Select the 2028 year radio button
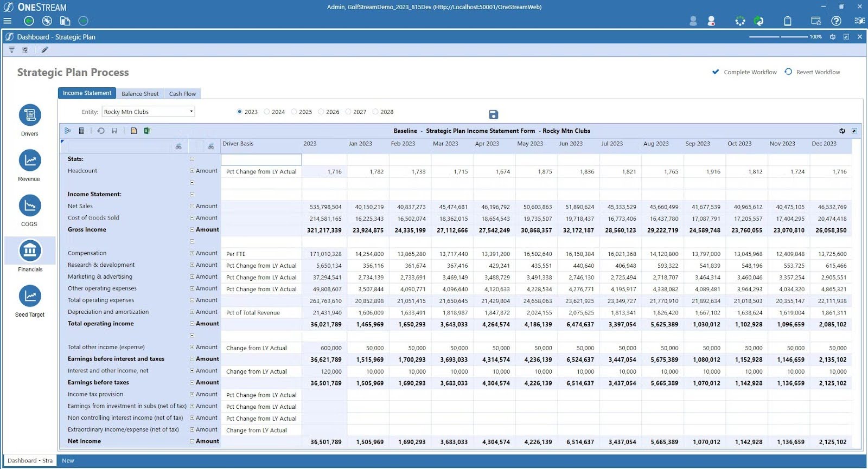 coord(375,112)
